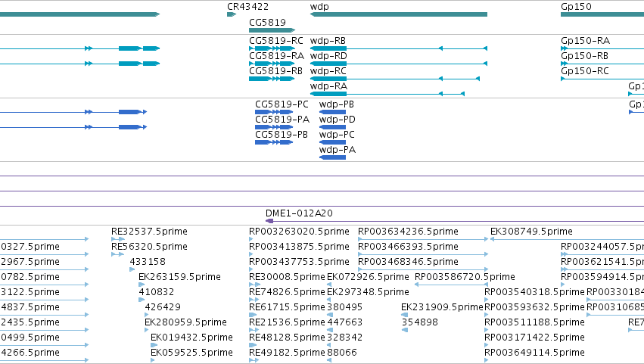Select the CG5819 gene feature bar
Image resolution: width=644 pixels, height=364 pixels.
coord(272,30)
